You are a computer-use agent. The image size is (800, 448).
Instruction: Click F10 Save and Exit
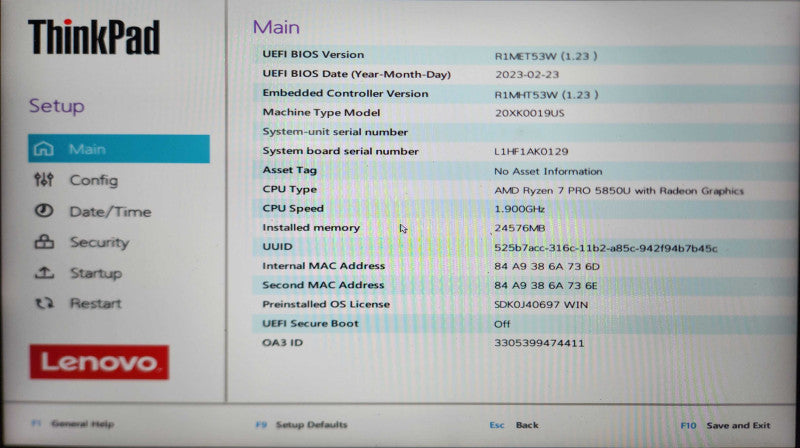725,425
